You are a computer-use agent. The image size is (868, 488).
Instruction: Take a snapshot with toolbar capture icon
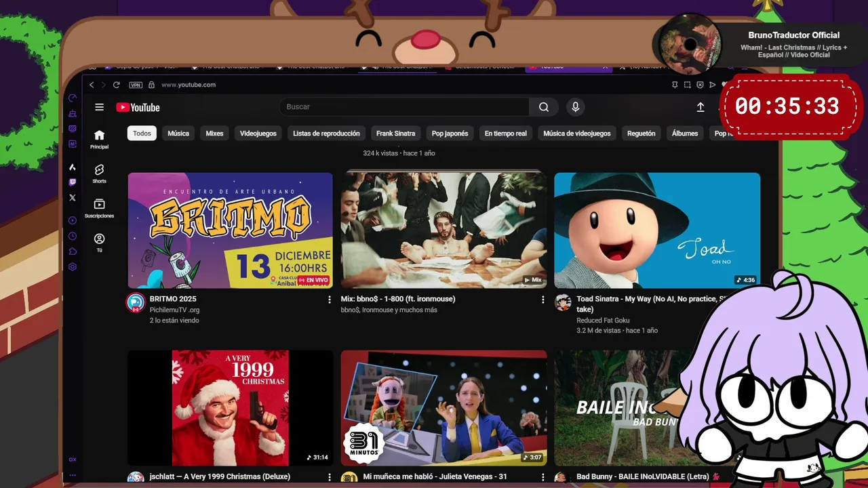[x=687, y=85]
